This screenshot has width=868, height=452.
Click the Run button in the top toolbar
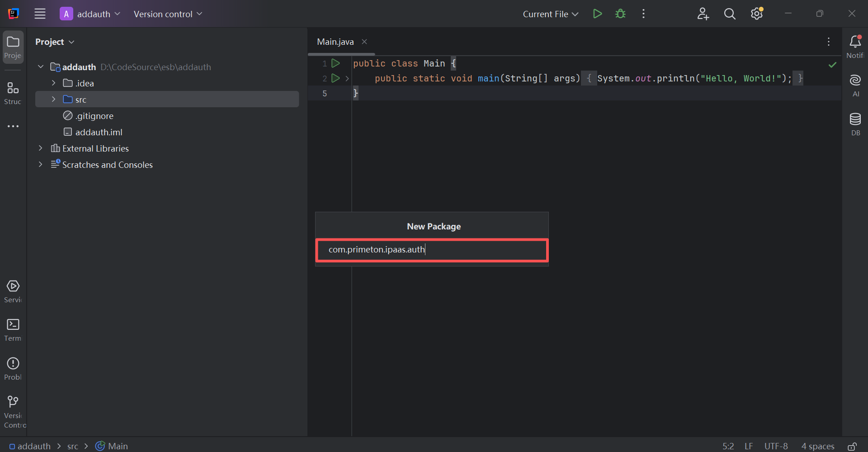click(597, 14)
